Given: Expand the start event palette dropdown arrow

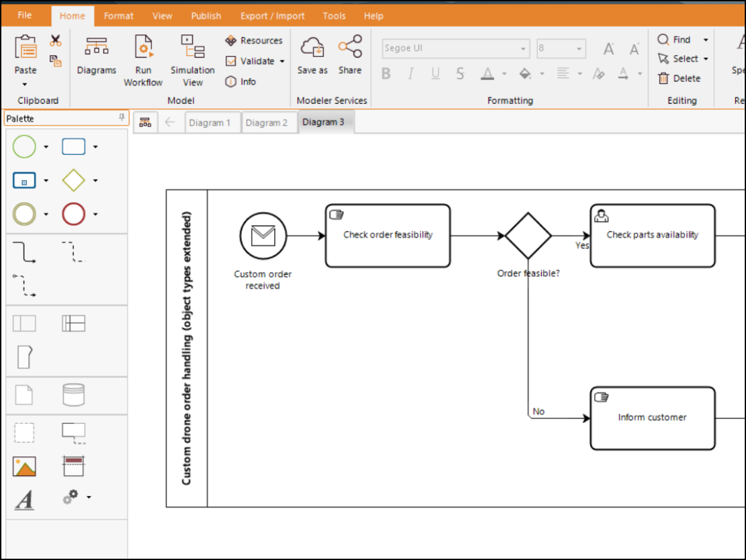Looking at the screenshot, I should click(x=46, y=147).
